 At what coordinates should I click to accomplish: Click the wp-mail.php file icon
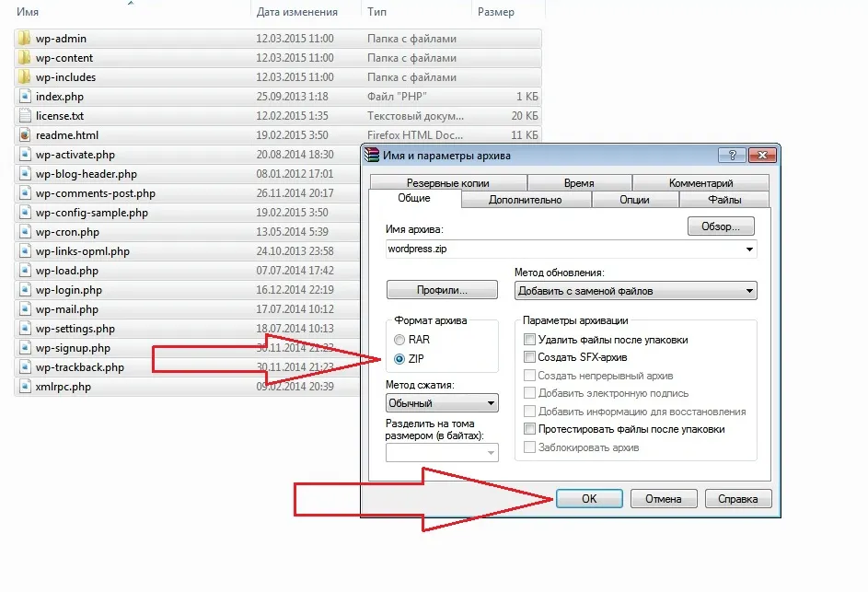[x=24, y=309]
